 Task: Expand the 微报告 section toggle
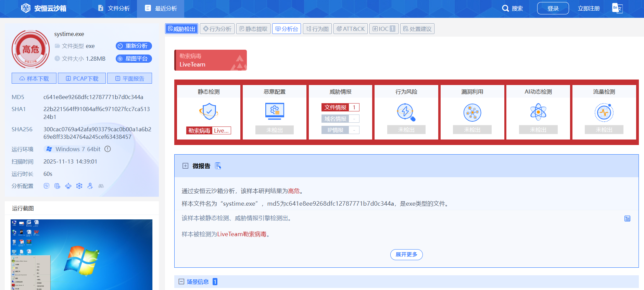click(x=185, y=166)
